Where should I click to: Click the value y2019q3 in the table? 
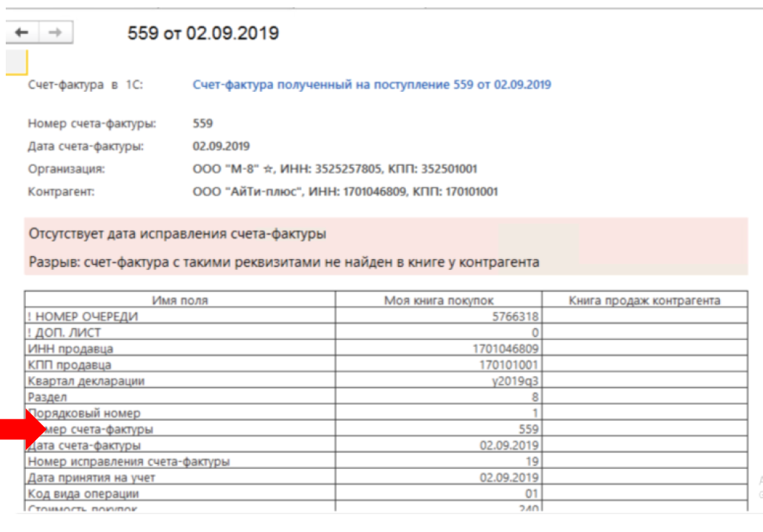pyautogui.click(x=515, y=381)
